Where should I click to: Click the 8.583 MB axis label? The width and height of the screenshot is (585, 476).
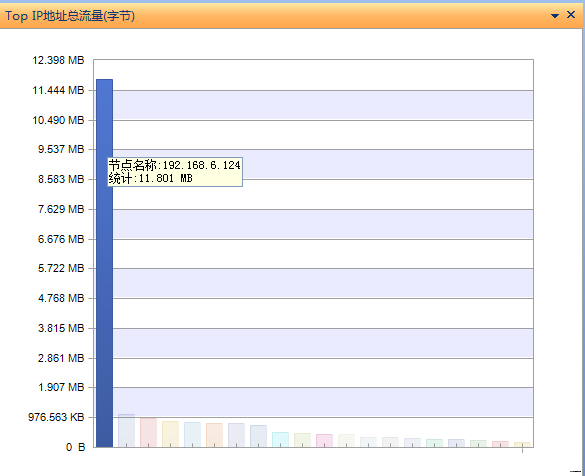(61, 179)
